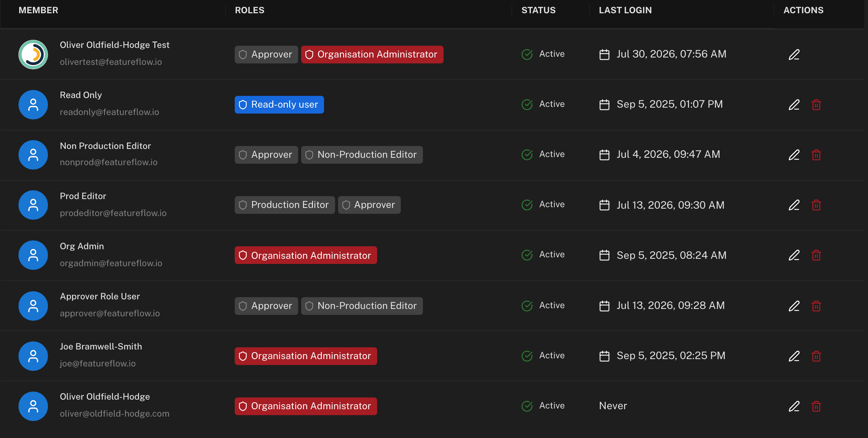Image resolution: width=868 pixels, height=438 pixels.
Task: Open the joe@featureflow.io email link
Action: click(98, 364)
